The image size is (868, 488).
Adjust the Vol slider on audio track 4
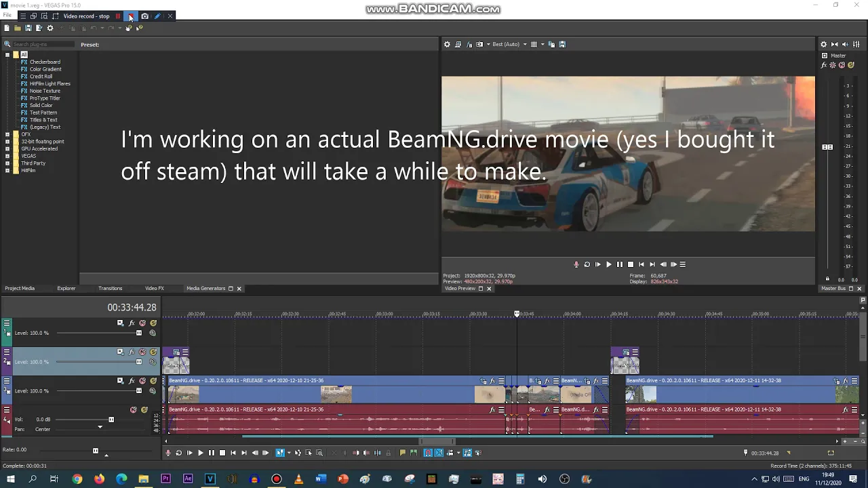[111, 420]
